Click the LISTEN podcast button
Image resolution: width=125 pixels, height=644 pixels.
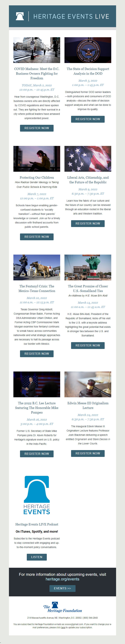(37, 557)
